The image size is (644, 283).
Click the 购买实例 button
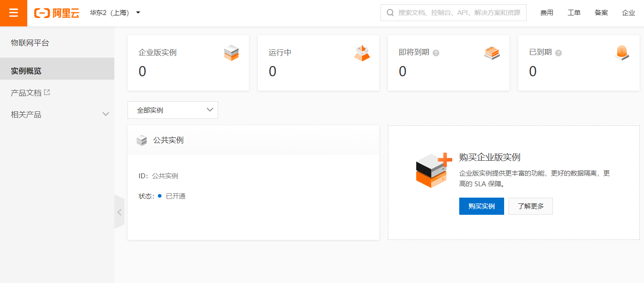(482, 206)
